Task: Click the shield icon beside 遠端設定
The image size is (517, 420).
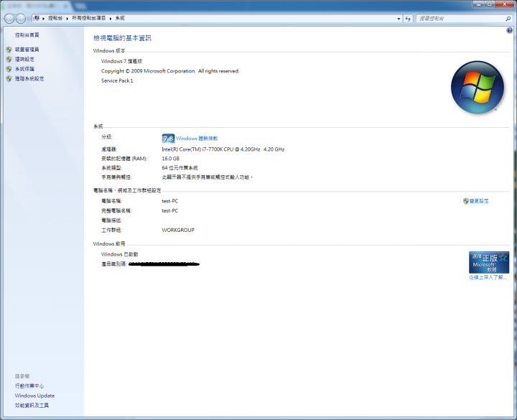Action: click(x=9, y=60)
